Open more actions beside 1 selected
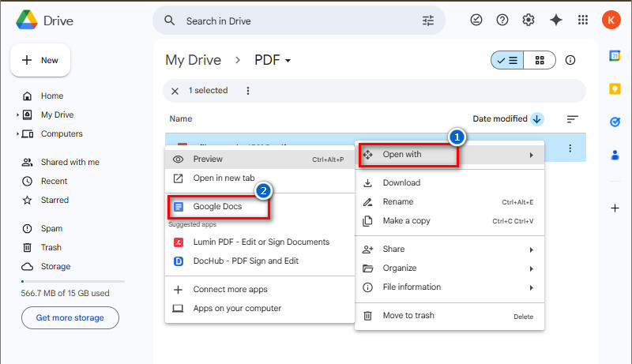The width and height of the screenshot is (632, 364). pos(248,91)
